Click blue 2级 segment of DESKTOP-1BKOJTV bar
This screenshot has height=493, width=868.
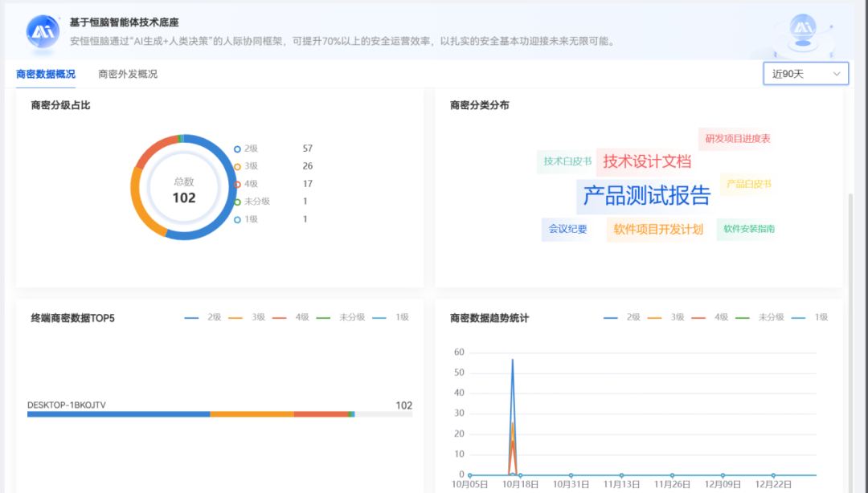118,414
